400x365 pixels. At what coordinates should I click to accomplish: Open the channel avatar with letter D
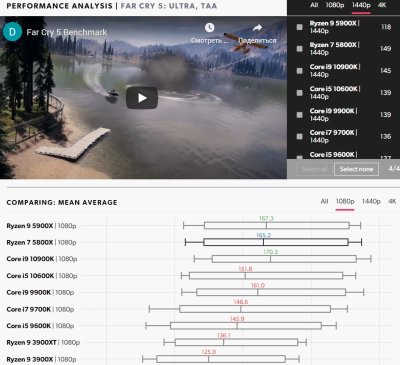pos(12,32)
